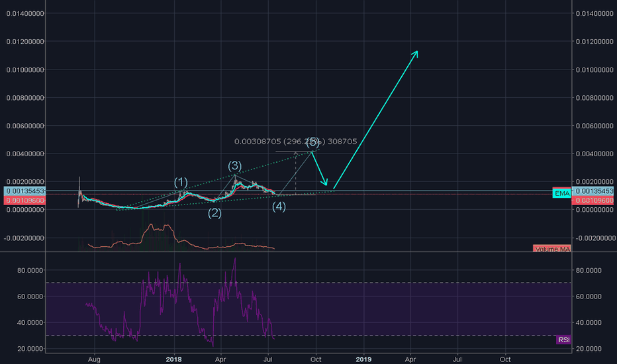This screenshot has height=364, width=617.
Task: Click the Apr label between 2018 and 2019
Action: pos(220,359)
